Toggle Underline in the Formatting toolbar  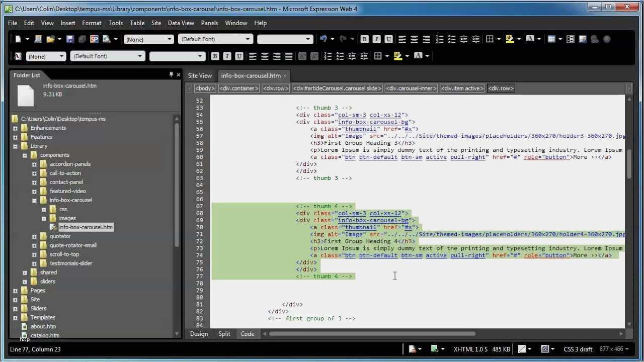pos(239,56)
